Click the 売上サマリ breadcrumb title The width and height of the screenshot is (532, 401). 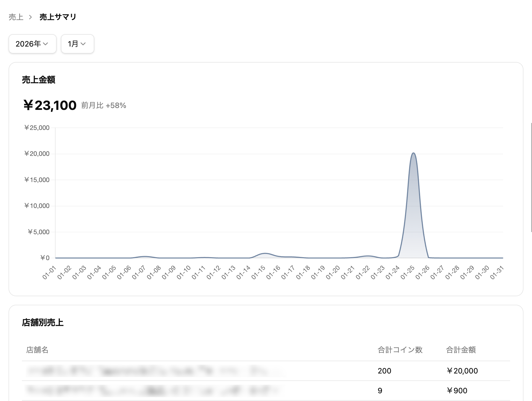pos(58,17)
